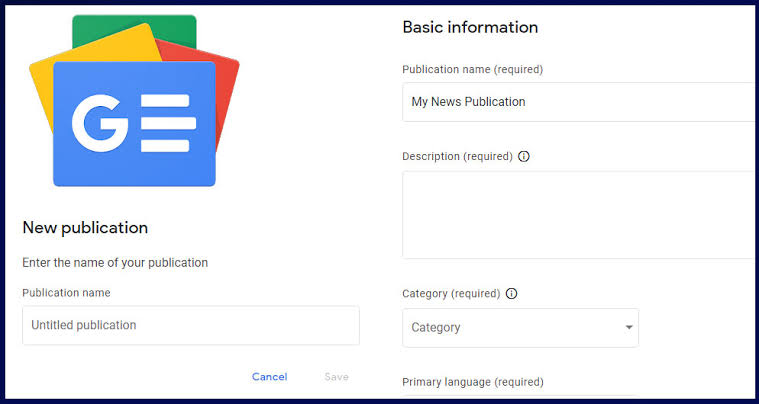Image resolution: width=759 pixels, height=404 pixels.
Task: Click the New publication heading
Action: click(x=85, y=227)
